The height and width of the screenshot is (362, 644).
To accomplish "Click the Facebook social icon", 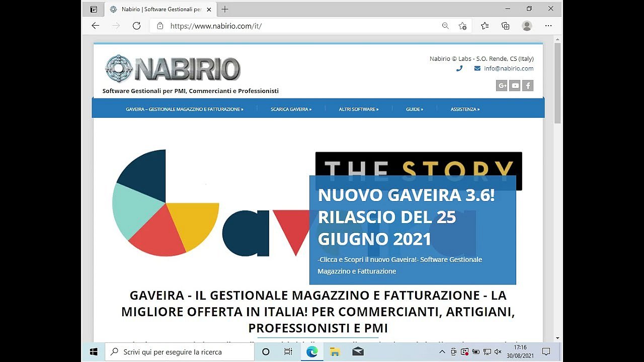I will point(528,86).
